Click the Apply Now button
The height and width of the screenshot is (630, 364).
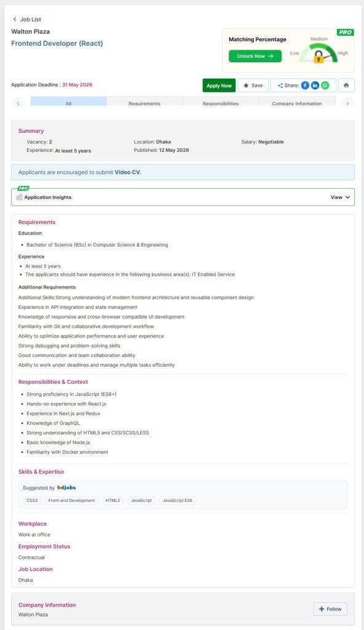pyautogui.click(x=219, y=85)
